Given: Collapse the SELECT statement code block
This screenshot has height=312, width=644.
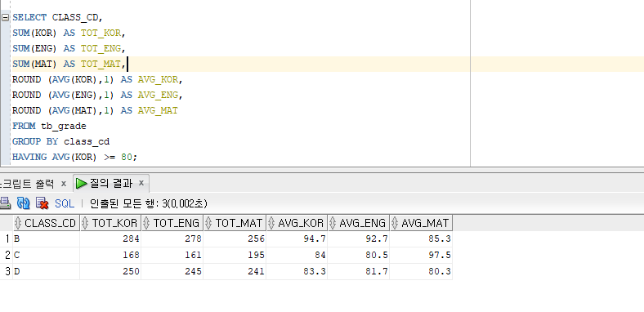Looking at the screenshot, I should (x=5, y=18).
